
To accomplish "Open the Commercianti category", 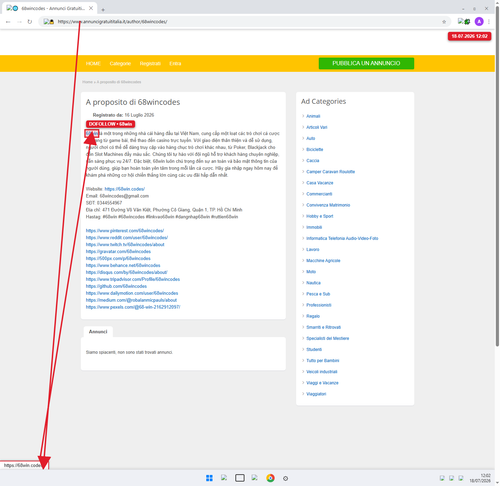I will tap(319, 194).
